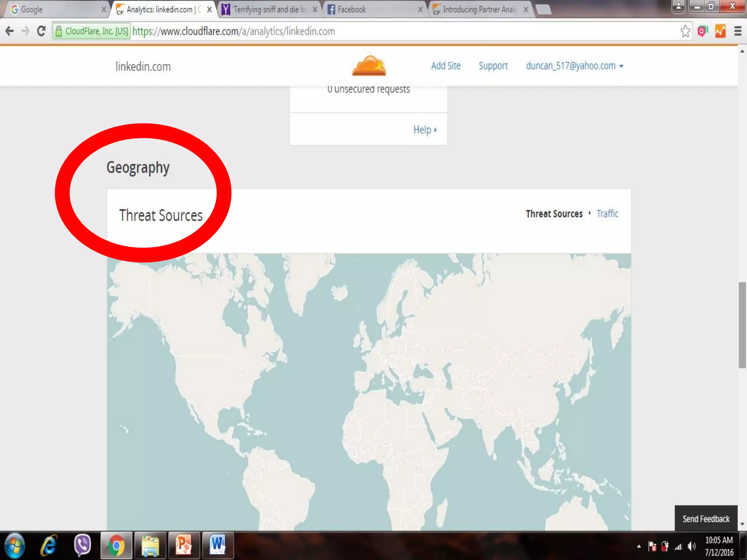Screen dimensions: 747x560
Task: Open Chrome hamburger menu
Action: tap(738, 31)
